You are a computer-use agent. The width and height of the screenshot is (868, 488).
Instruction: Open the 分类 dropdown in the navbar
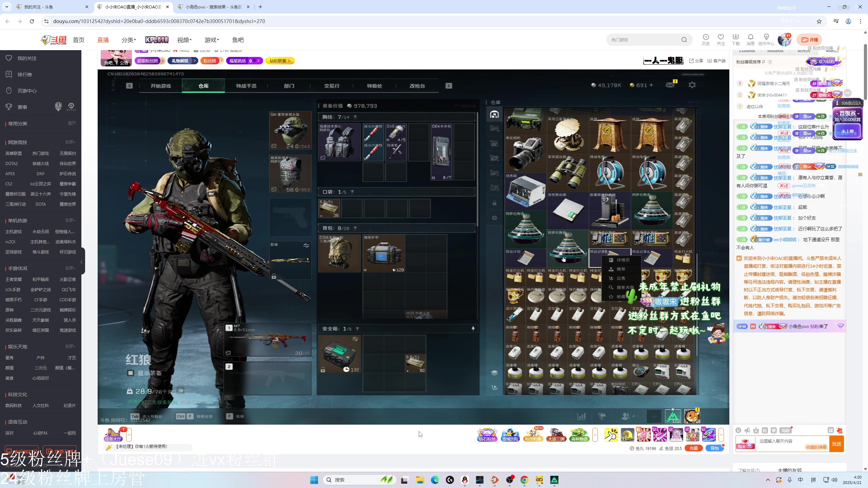point(129,40)
